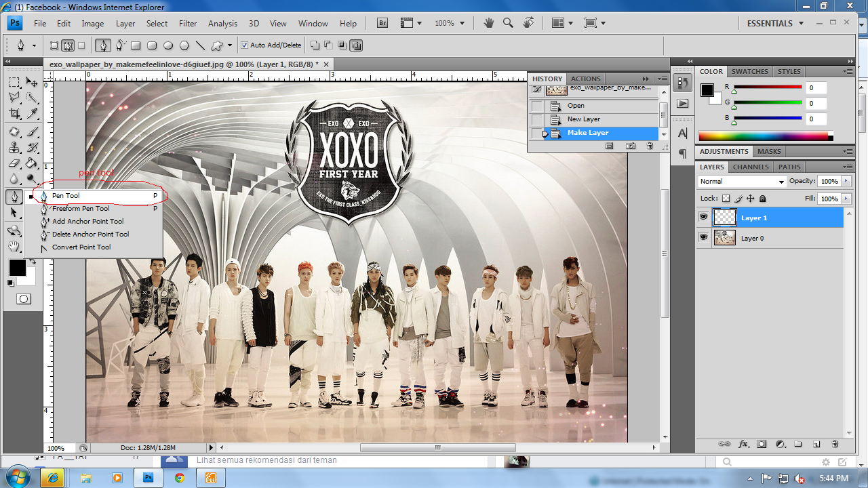This screenshot has width=868, height=488.
Task: Choose Freeform Pen Tool from flyout
Action: [95, 209]
